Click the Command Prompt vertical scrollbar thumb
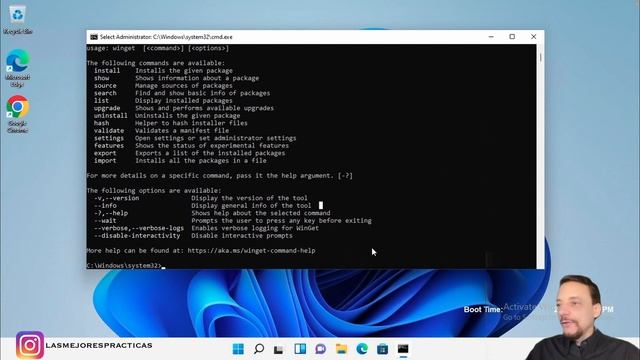Viewport: 640px width, 360px height. click(540, 58)
